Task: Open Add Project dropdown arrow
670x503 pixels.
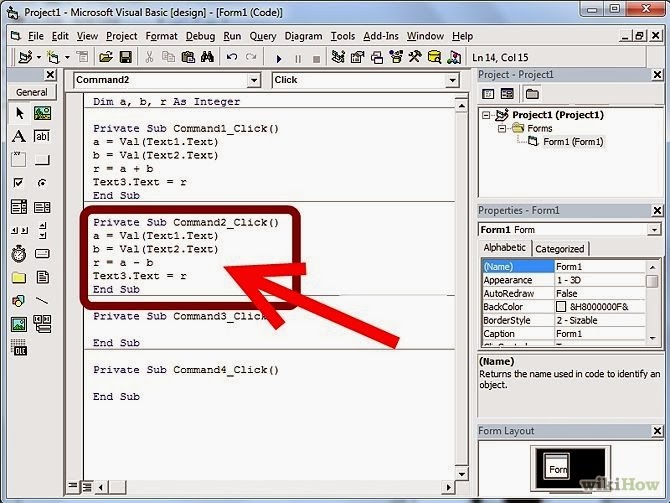Action: pos(39,57)
